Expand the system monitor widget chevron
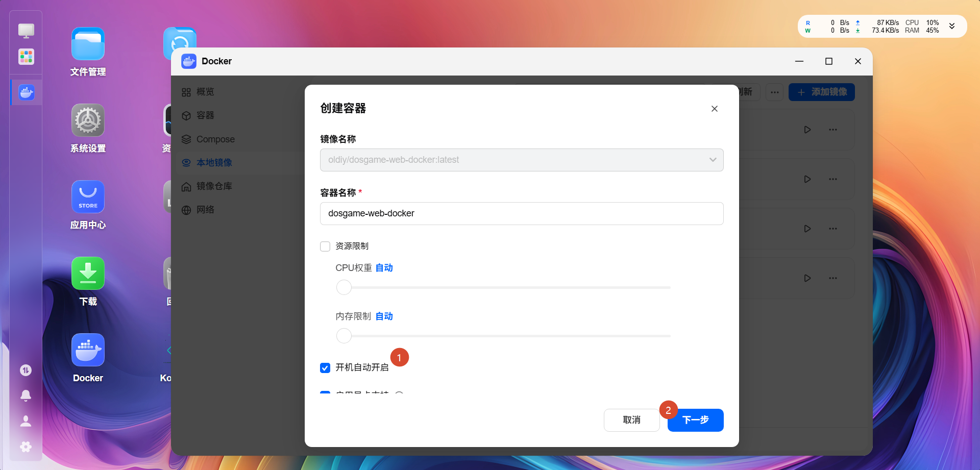The height and width of the screenshot is (470, 980). [x=952, y=26]
